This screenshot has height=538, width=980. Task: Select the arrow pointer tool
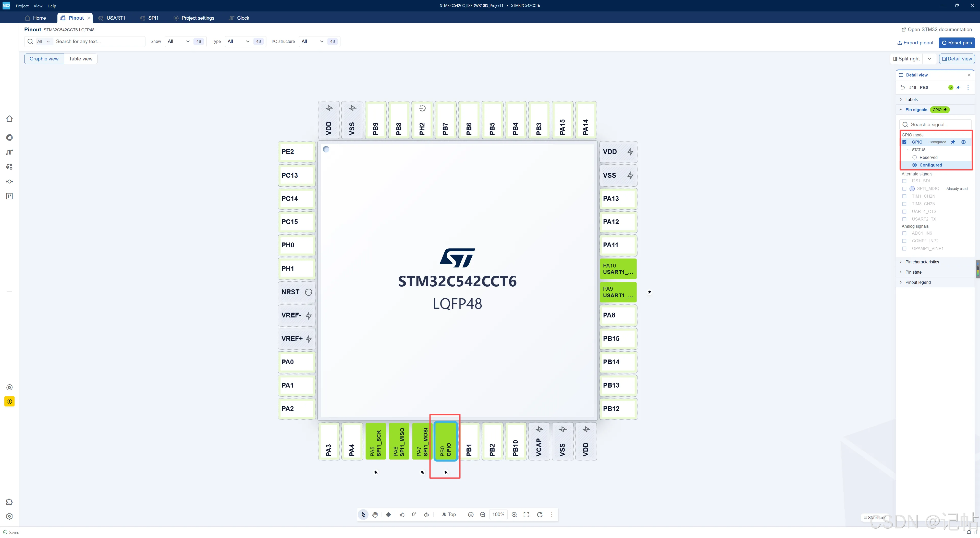tap(363, 515)
